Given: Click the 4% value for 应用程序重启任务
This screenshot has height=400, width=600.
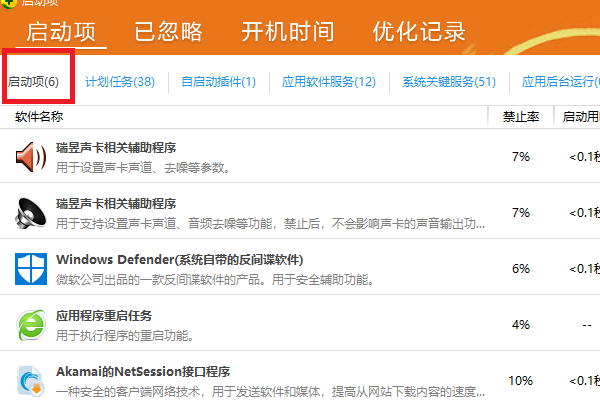Looking at the screenshot, I should click(x=521, y=325).
